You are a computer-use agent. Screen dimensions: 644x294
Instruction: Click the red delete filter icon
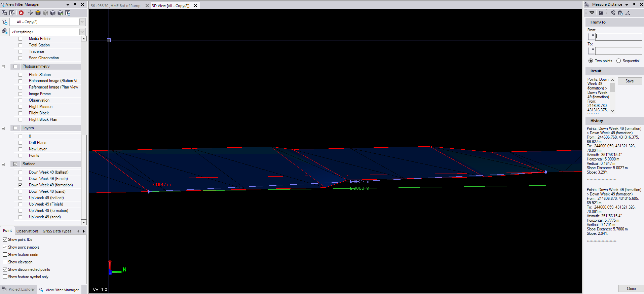pyautogui.click(x=21, y=13)
